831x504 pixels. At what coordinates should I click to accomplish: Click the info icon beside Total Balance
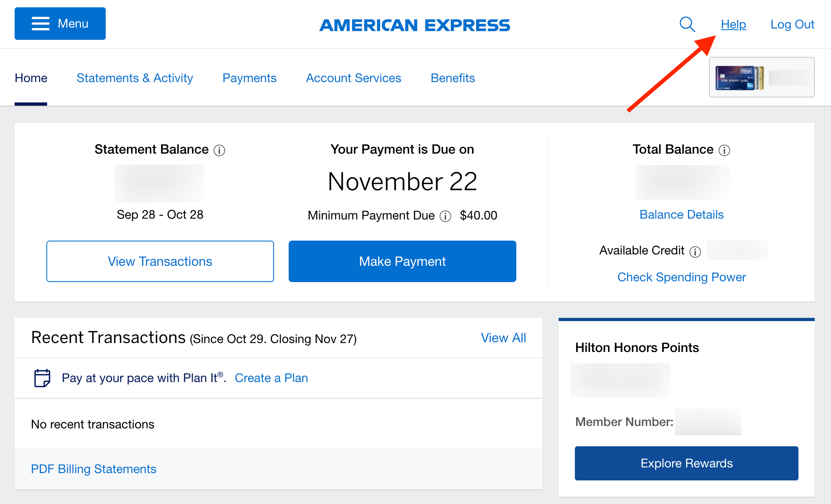click(x=724, y=150)
